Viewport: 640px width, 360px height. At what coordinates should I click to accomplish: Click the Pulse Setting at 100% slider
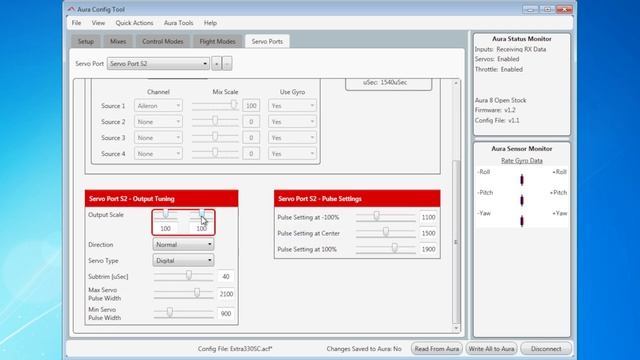pos(386,249)
